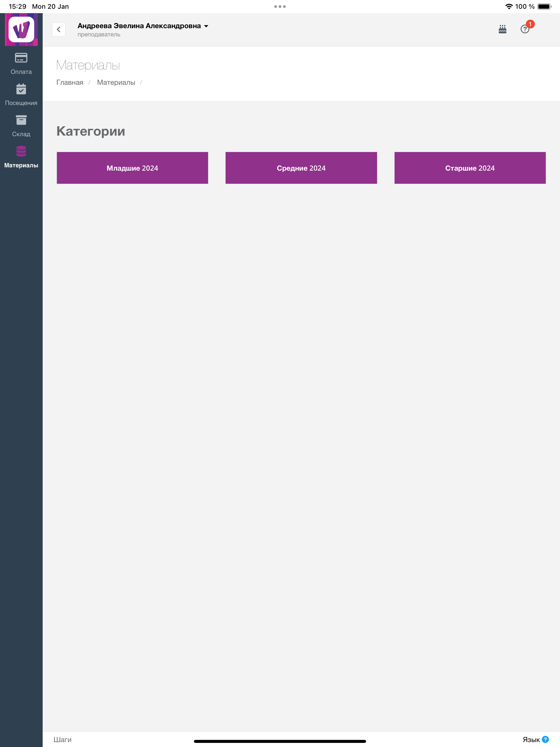
Task: Click the Категории heading
Action: (91, 131)
